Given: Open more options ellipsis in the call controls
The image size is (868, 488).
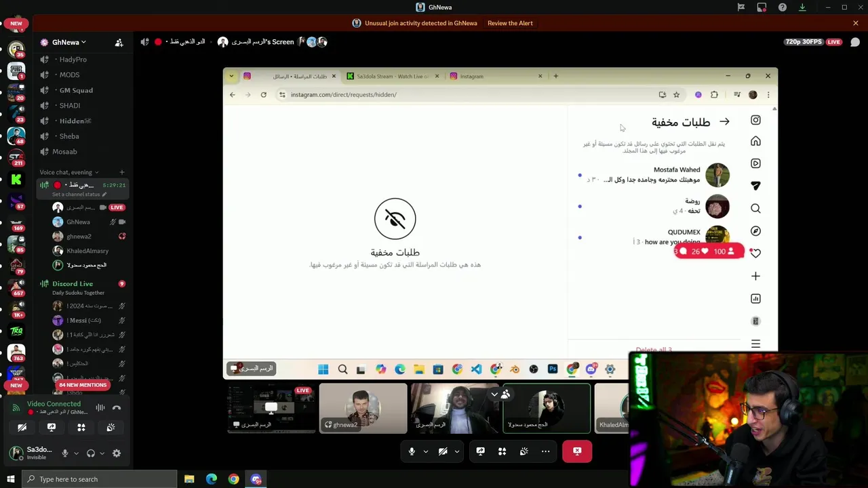Looking at the screenshot, I should (545, 451).
